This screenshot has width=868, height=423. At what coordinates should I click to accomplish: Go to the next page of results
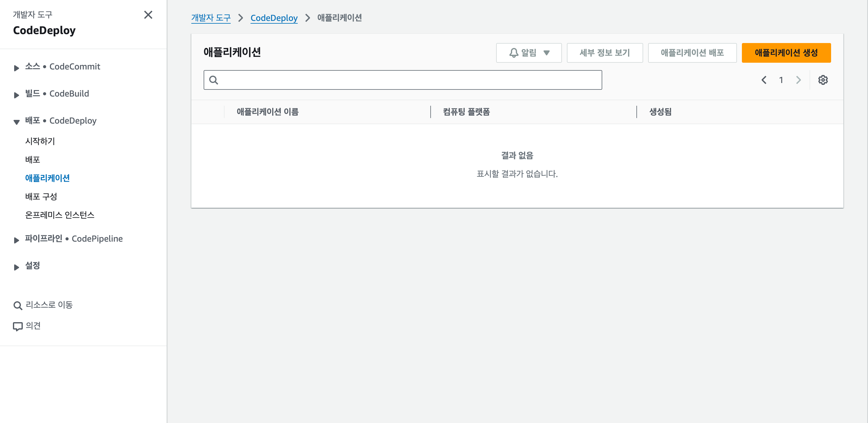[798, 80]
